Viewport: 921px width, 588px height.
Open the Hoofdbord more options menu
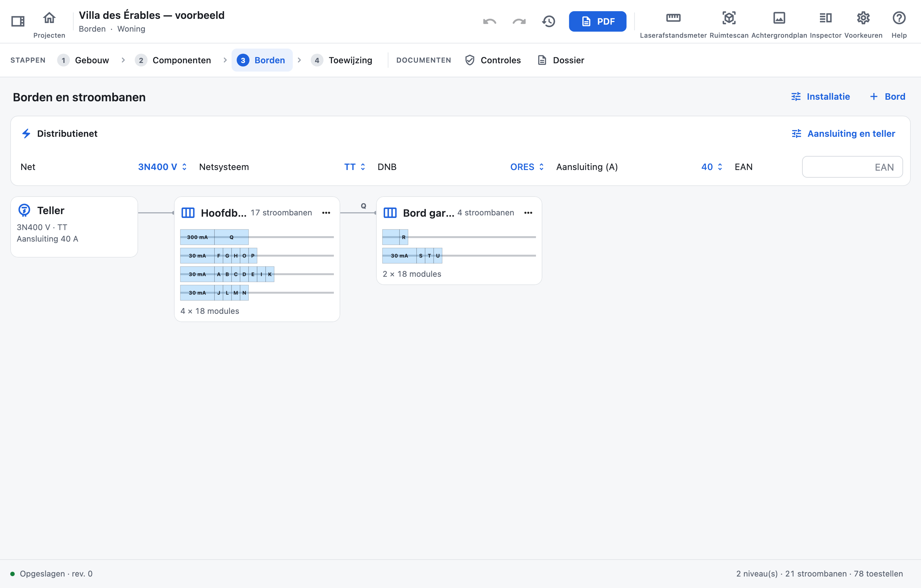point(326,213)
